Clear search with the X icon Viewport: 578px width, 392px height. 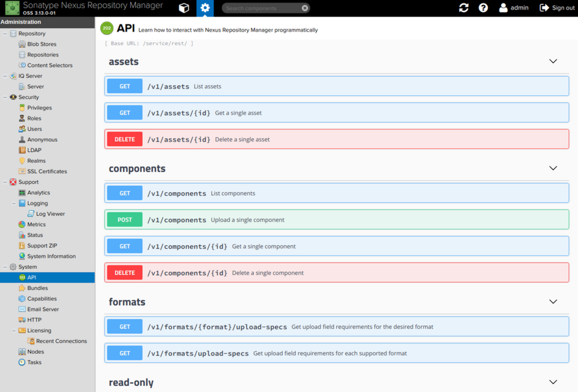305,8
